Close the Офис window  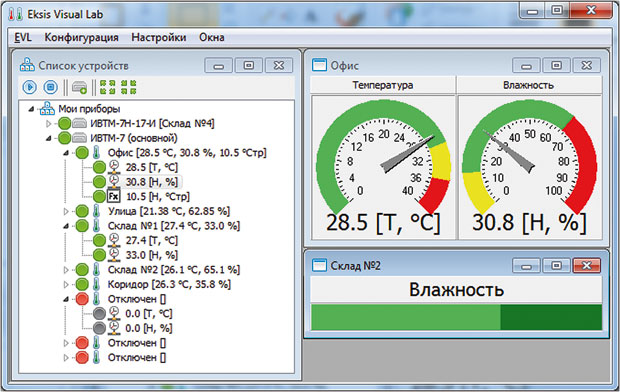click(x=586, y=65)
